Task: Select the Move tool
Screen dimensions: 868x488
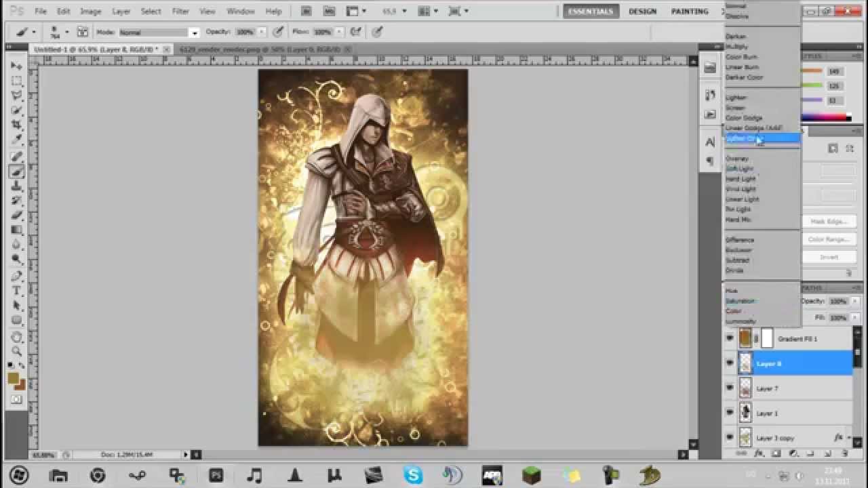Action: click(17, 66)
